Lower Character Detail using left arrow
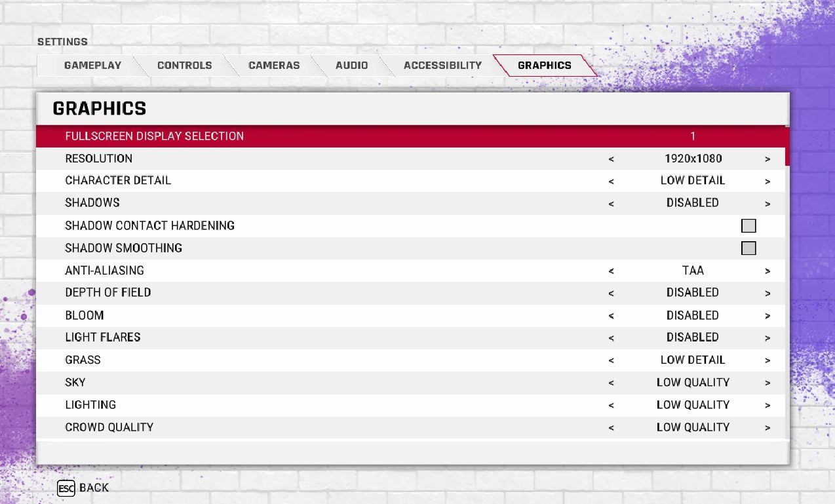 tap(611, 182)
